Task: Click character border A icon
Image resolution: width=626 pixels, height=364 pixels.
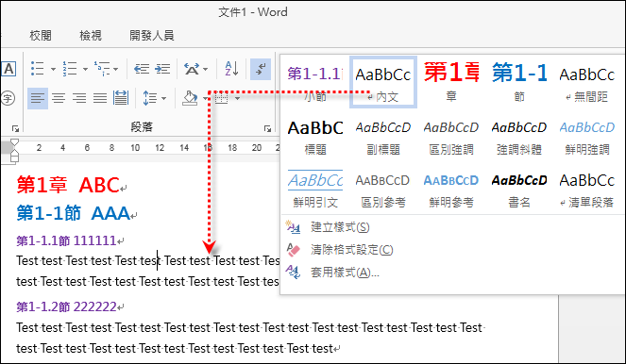Action: (8, 69)
